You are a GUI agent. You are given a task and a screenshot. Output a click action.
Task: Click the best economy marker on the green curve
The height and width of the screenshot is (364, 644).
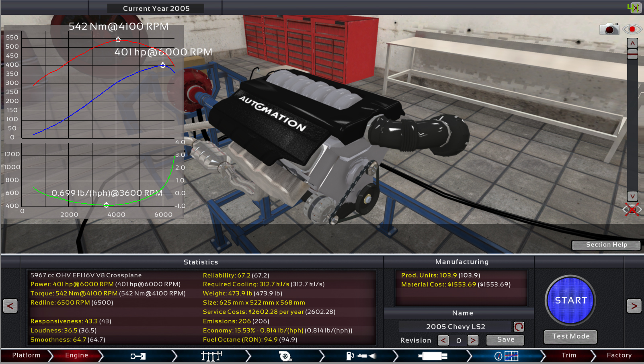(x=107, y=205)
